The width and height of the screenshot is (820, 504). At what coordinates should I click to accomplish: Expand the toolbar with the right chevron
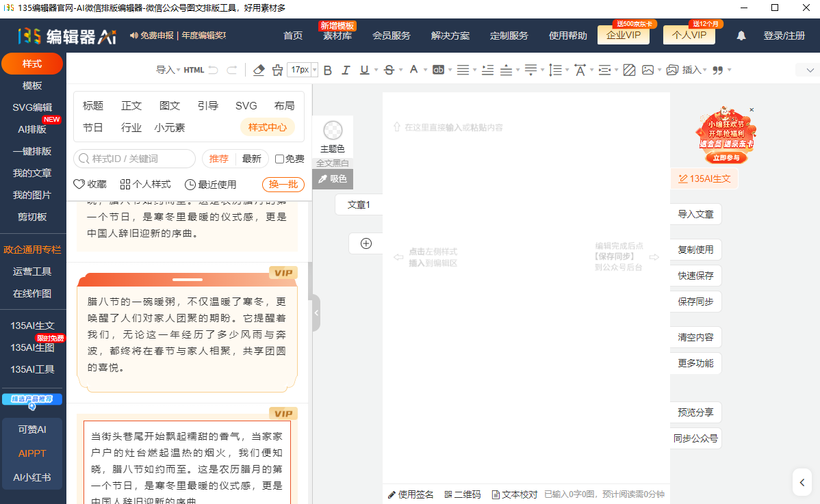[x=810, y=70]
